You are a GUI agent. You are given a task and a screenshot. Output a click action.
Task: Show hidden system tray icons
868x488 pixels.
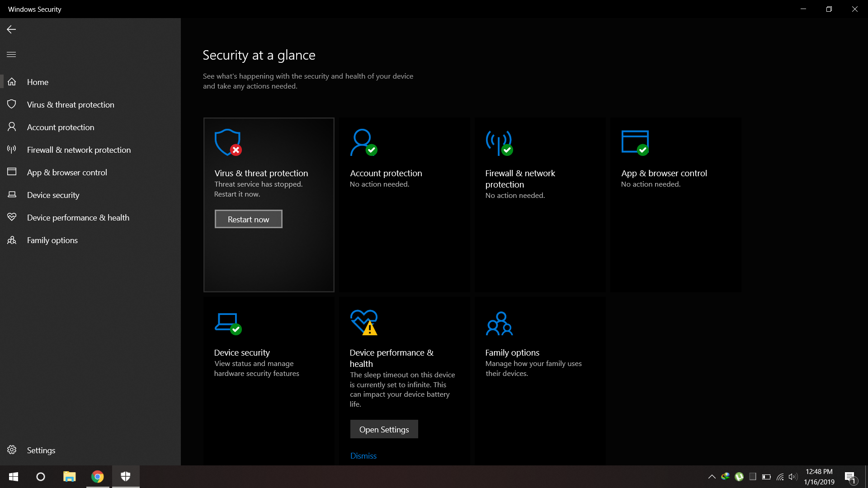click(712, 477)
